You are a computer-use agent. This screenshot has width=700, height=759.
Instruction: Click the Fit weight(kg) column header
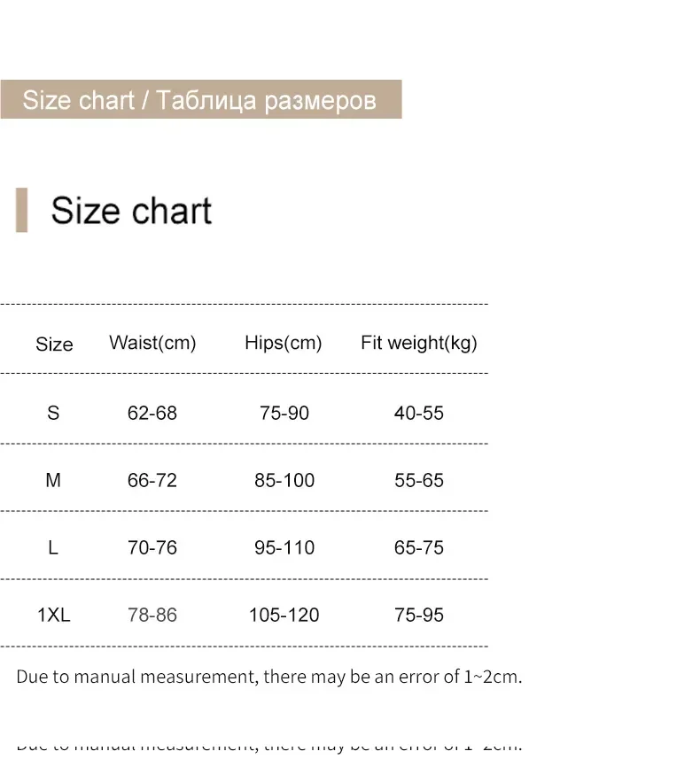tap(419, 344)
